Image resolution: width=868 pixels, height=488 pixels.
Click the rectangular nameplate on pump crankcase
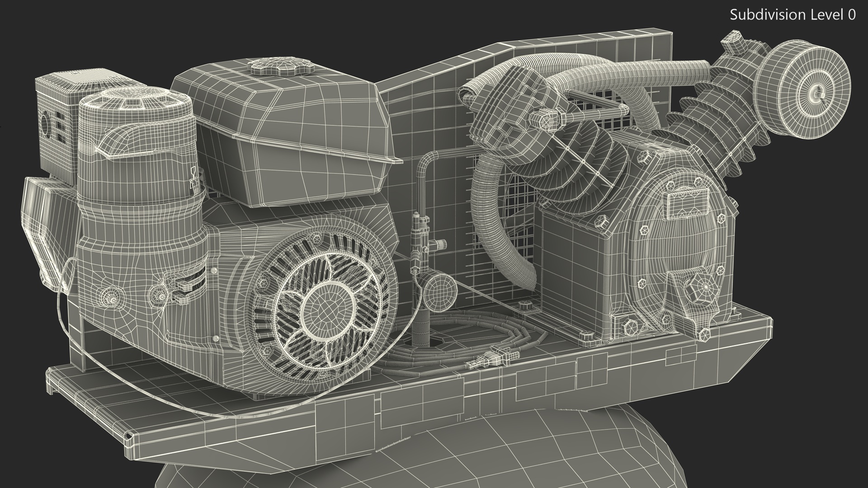[688, 204]
